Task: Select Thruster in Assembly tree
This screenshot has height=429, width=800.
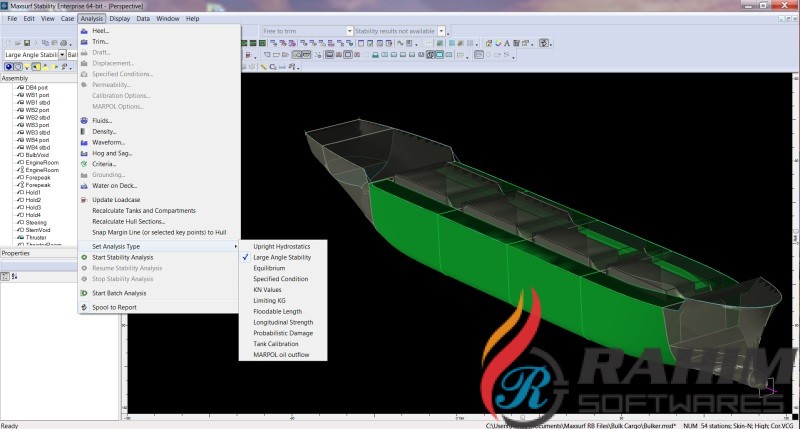Action: point(36,238)
